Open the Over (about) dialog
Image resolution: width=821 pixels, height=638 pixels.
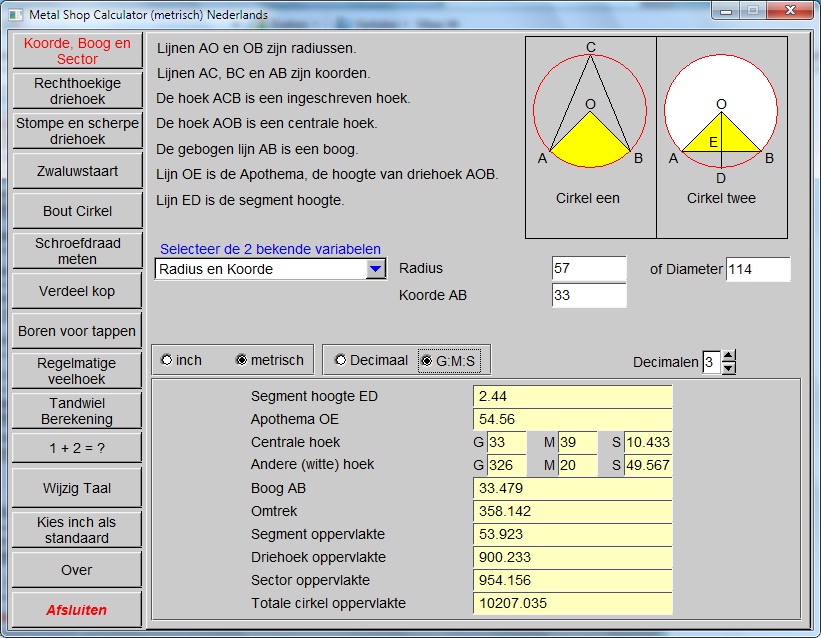point(77,570)
